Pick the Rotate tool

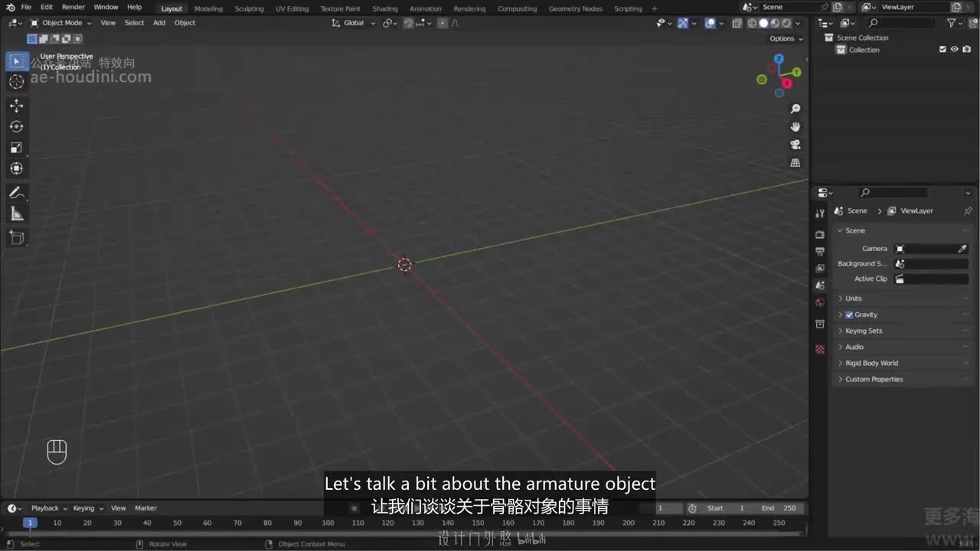16,126
